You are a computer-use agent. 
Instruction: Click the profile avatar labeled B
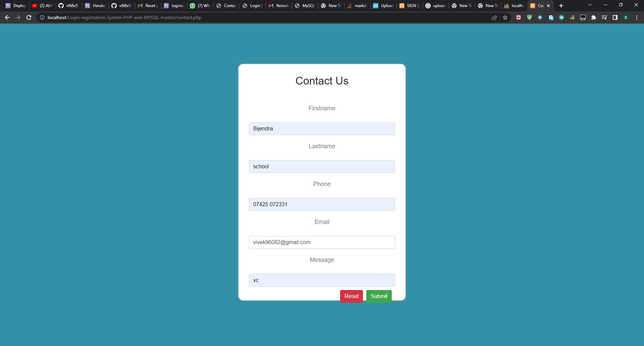[x=626, y=17]
